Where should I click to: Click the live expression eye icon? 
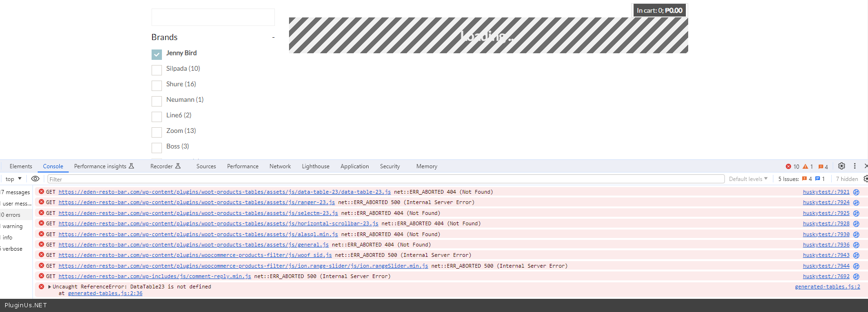[35, 179]
